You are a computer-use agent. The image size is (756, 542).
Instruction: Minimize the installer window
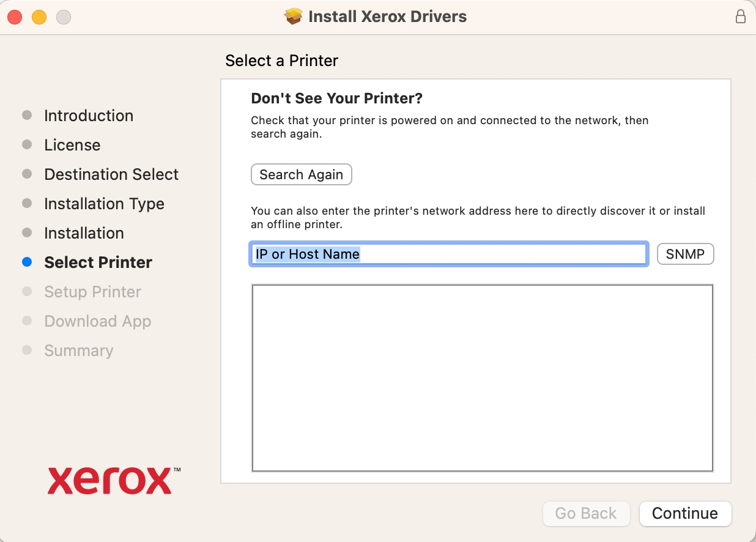(x=39, y=17)
